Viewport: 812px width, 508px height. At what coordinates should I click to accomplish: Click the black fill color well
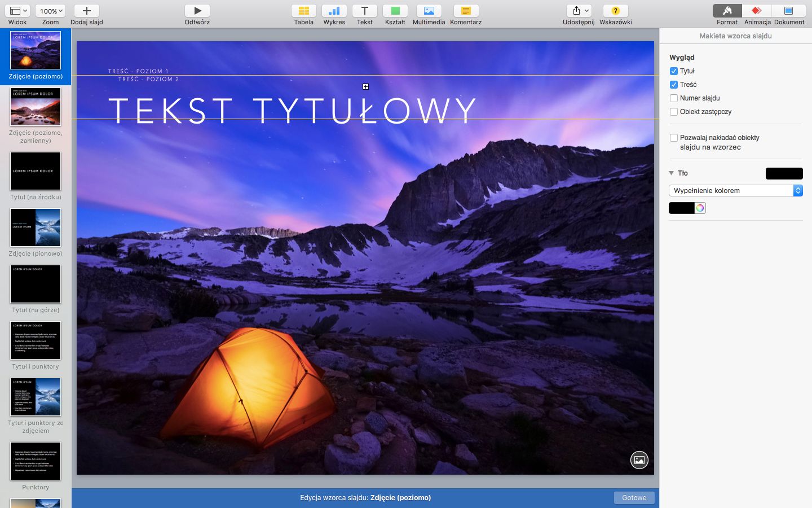coord(681,208)
